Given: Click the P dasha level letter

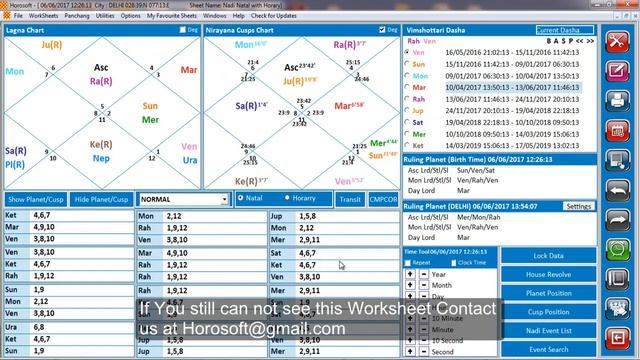Looking at the screenshot, I should point(571,41).
